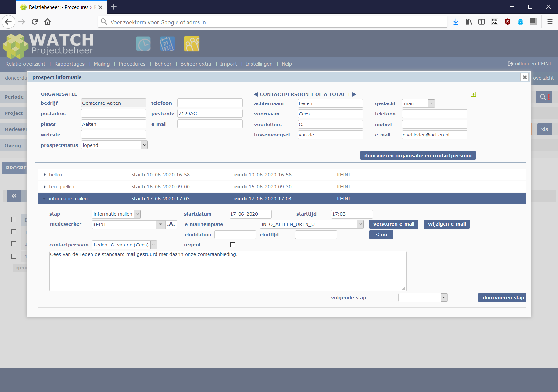The image size is (558, 392).
Task: Close the Relatiebeheer browser tab
Action: tap(101, 7)
